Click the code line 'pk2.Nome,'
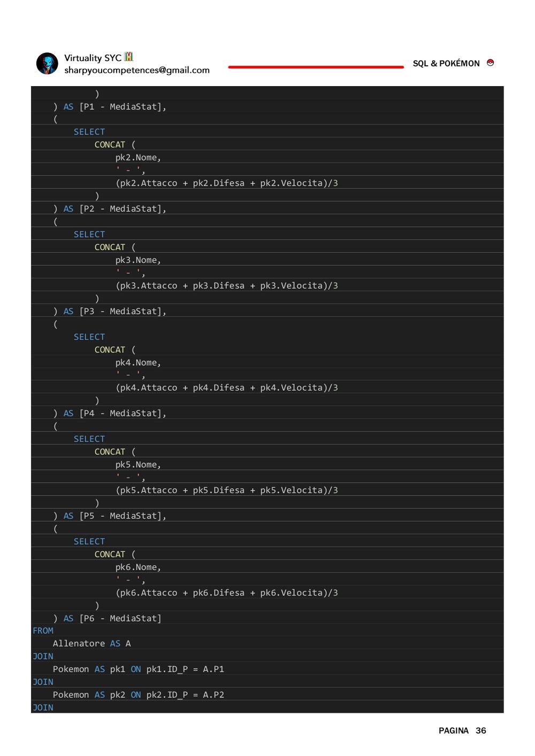The height and width of the screenshot is (756, 535). pyautogui.click(x=138, y=157)
